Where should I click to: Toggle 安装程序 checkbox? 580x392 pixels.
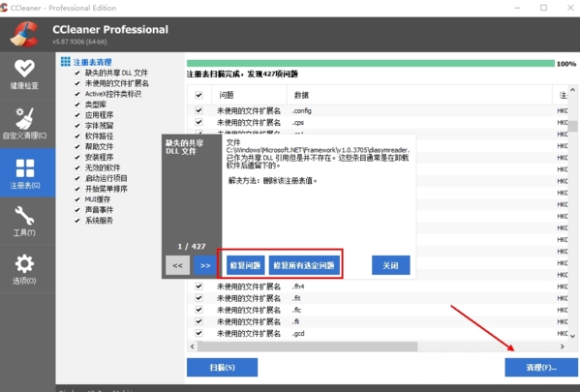pos(77,157)
